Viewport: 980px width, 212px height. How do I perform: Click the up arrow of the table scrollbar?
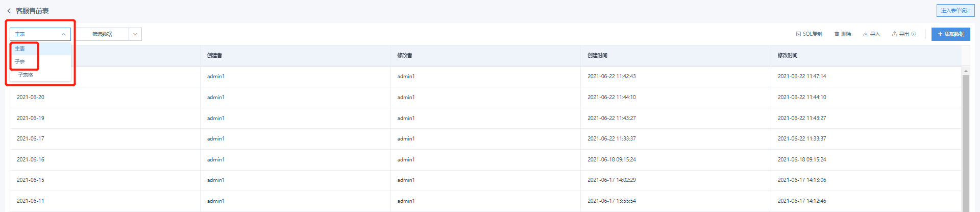pos(966,71)
